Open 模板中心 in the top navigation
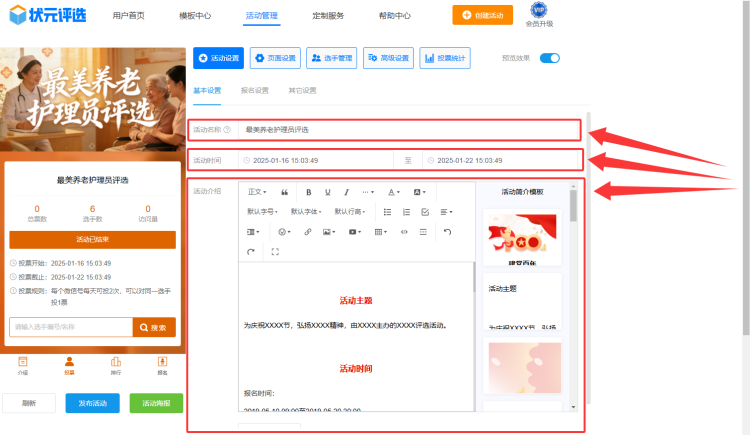Image resolution: width=750 pixels, height=435 pixels. 195,15
